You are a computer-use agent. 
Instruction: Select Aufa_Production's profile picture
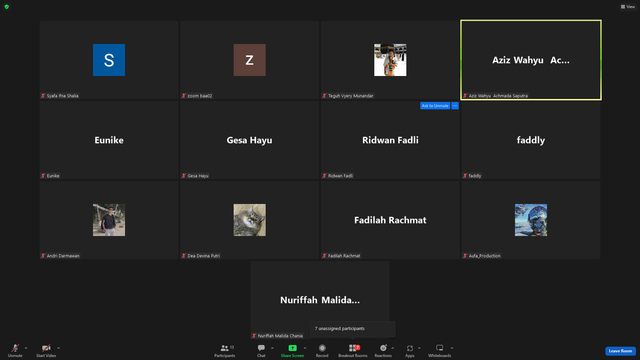[531, 220]
